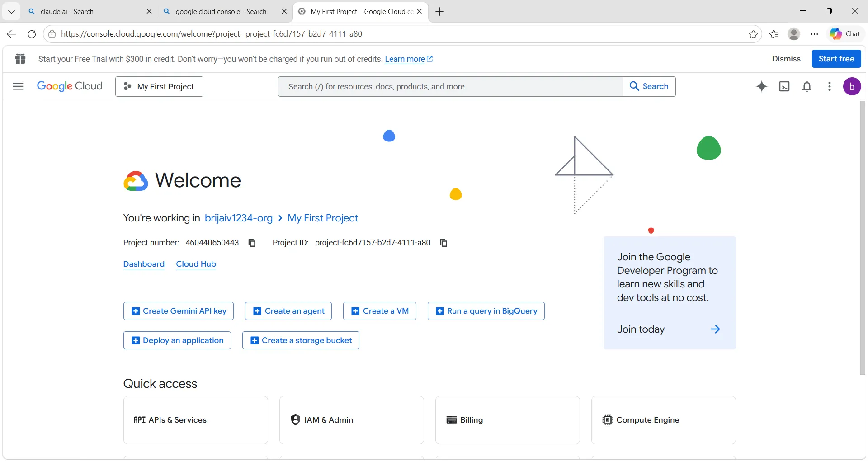This screenshot has height=461, width=868.
Task: Switch to google cloud console Search tab
Action: coord(222,12)
